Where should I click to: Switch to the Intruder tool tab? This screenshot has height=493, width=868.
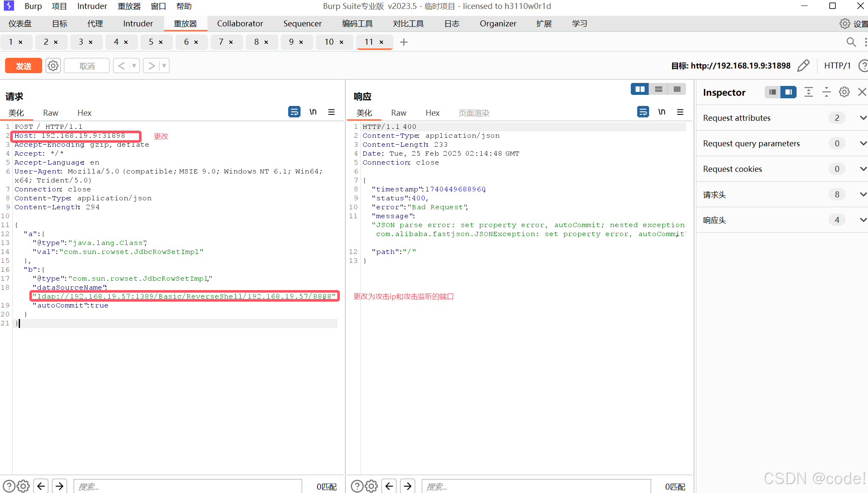pyautogui.click(x=138, y=24)
